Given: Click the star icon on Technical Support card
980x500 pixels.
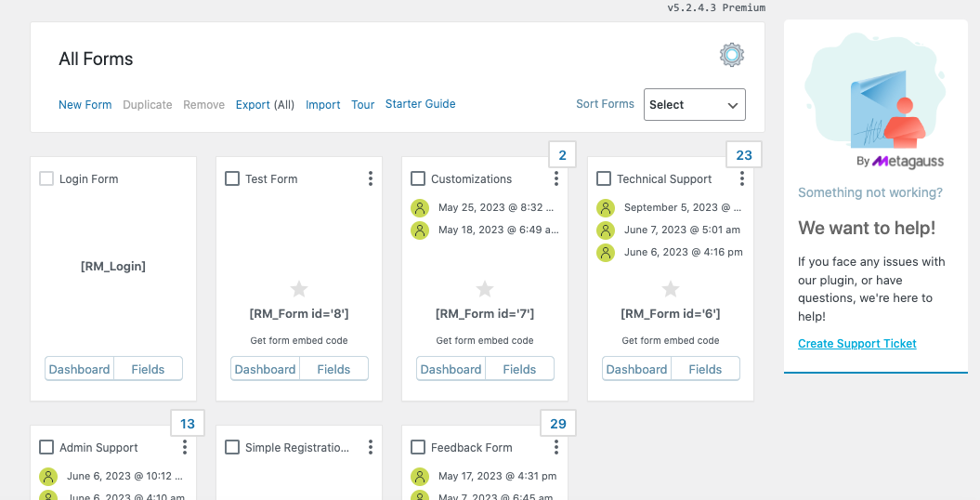Looking at the screenshot, I should click(x=671, y=289).
